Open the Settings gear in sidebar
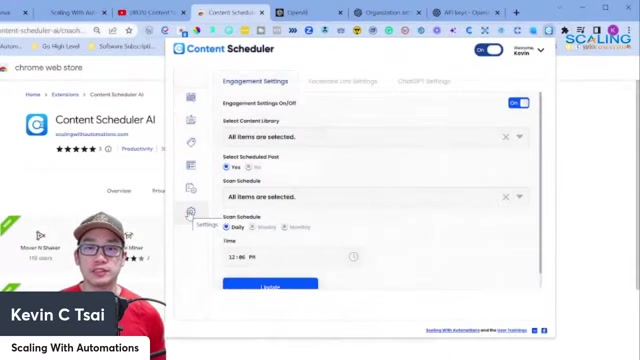The width and height of the screenshot is (640, 360). click(191, 212)
